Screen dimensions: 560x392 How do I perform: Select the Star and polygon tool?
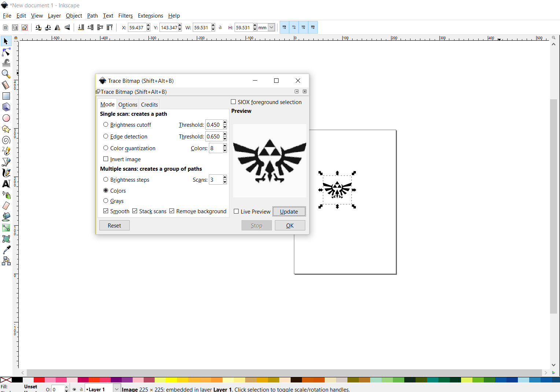point(6,129)
